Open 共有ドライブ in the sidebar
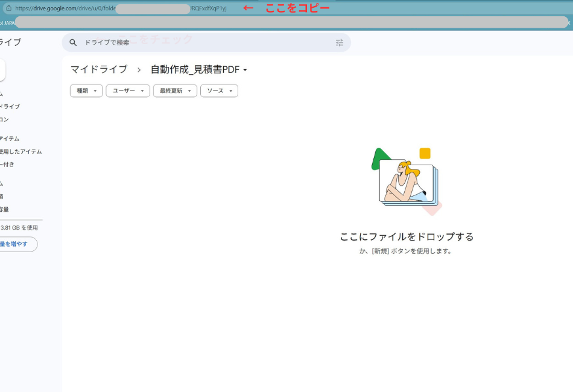The width and height of the screenshot is (573, 392). click(18, 106)
